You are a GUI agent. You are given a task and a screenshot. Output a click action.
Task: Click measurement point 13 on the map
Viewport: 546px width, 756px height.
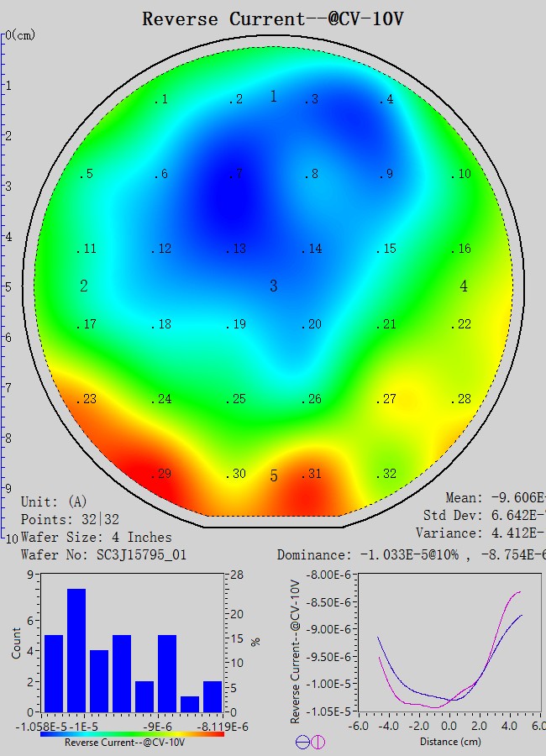tap(236, 249)
